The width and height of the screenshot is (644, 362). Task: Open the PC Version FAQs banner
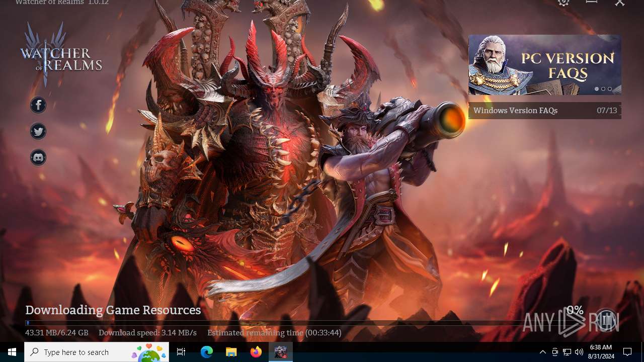click(545, 65)
